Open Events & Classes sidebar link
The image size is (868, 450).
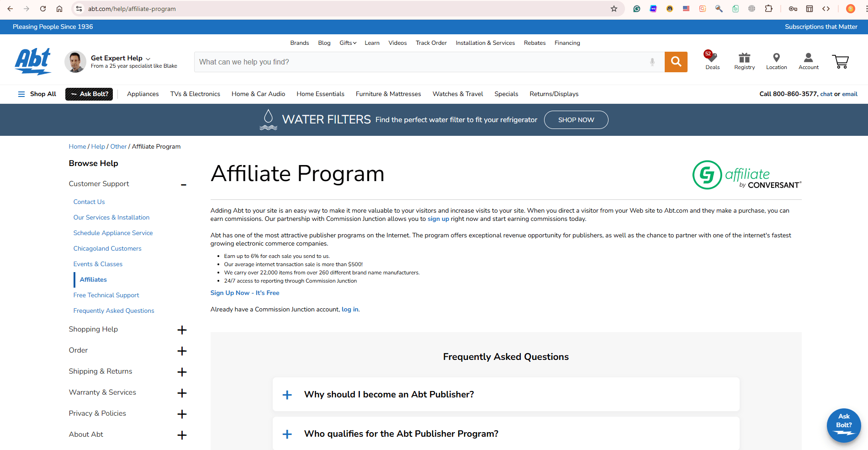tap(98, 264)
